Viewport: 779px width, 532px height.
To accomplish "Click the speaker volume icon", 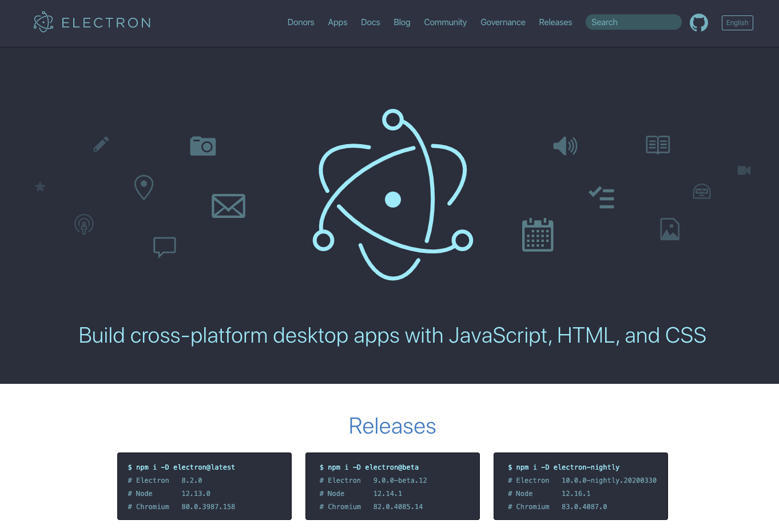I will pyautogui.click(x=565, y=146).
